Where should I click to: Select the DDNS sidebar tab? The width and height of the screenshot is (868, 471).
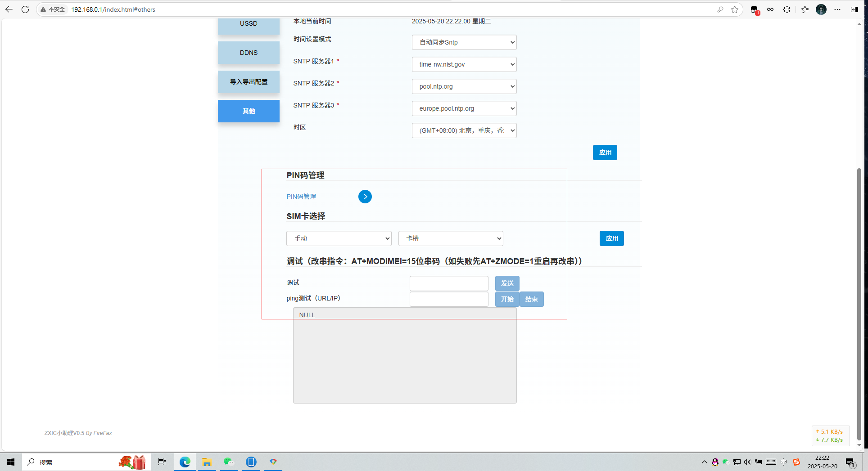(x=249, y=53)
